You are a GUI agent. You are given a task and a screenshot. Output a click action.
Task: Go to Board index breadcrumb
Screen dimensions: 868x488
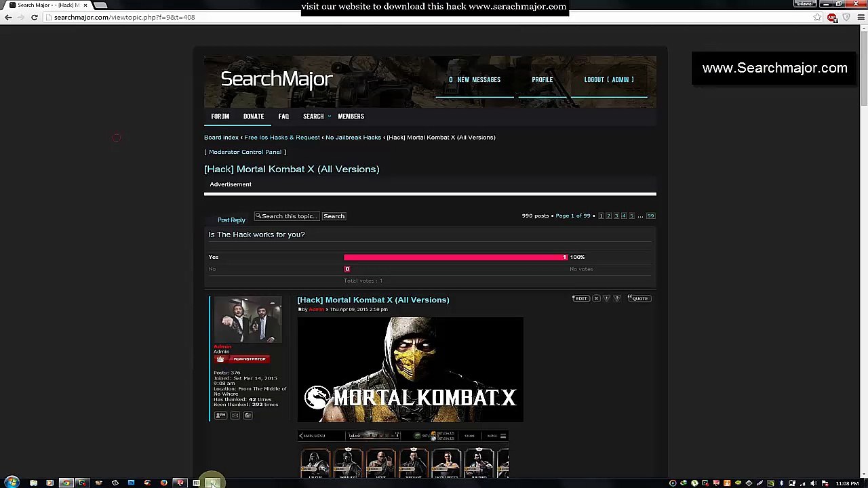(x=221, y=138)
